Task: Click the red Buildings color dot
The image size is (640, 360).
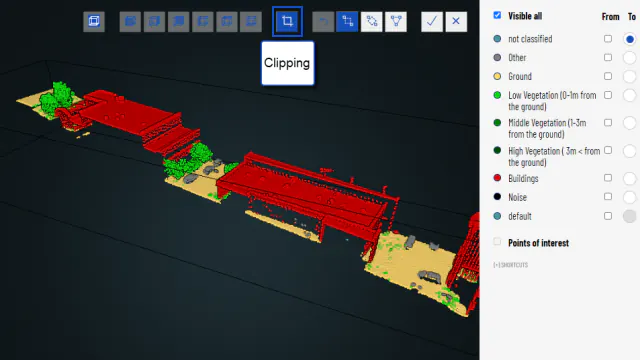Action: point(497,178)
